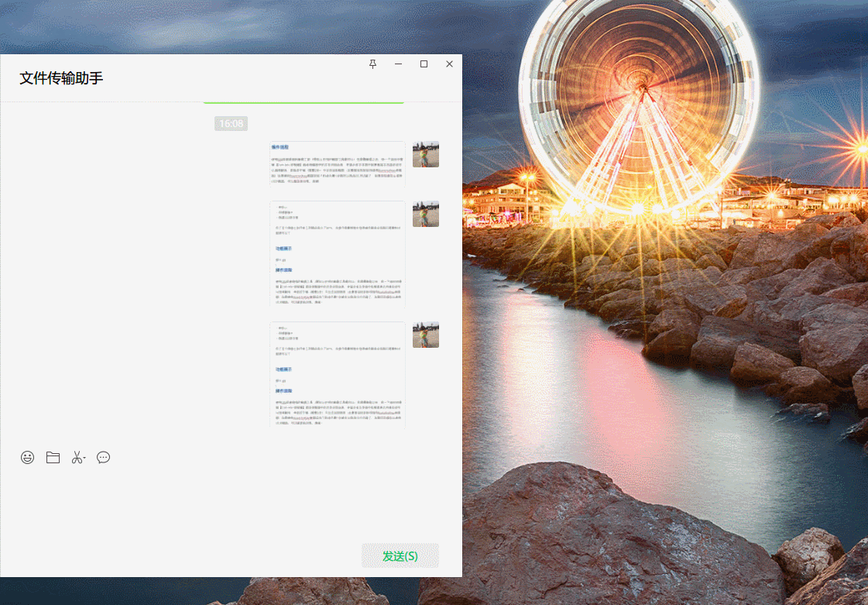868x605 pixels.
Task: Open the chat history speech bubble icon
Action: coord(103,458)
